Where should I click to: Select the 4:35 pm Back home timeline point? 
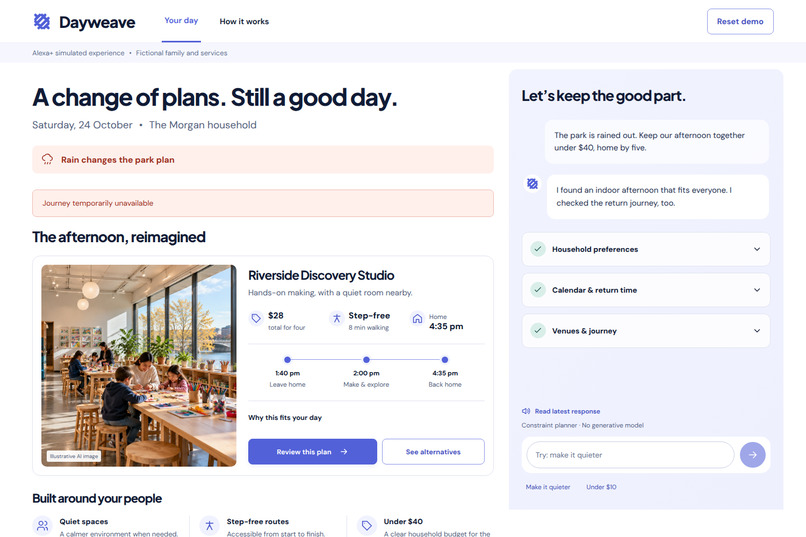tap(445, 360)
